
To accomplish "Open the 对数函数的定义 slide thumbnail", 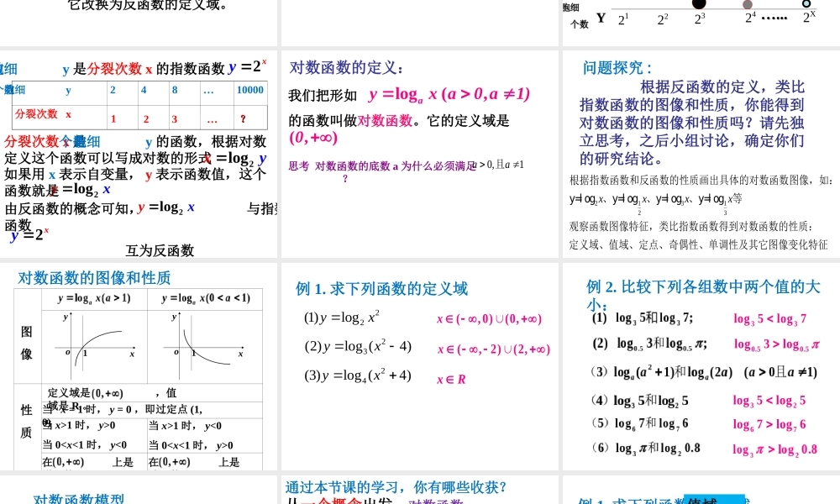I will (x=419, y=155).
